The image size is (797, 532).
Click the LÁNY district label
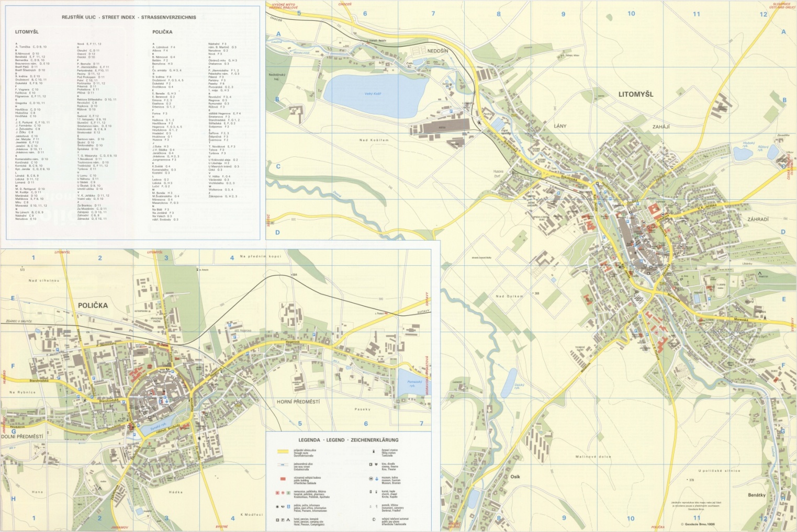tap(560, 126)
